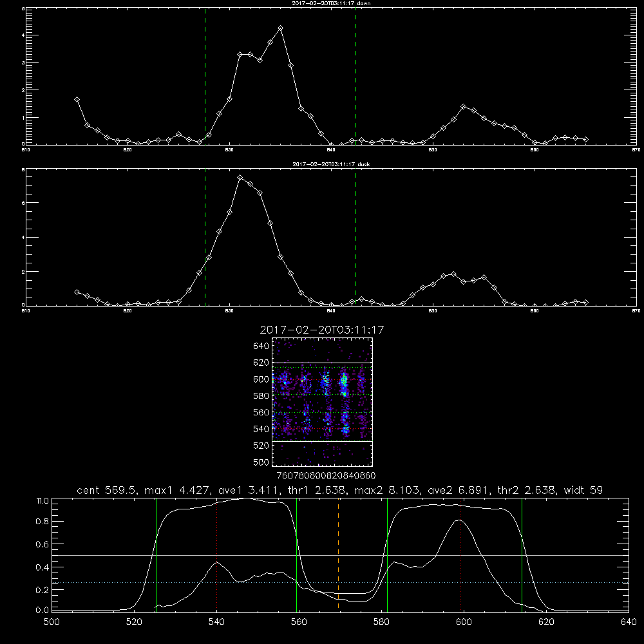The image size is (644, 644).
Task: Click the '0.0' y-axis label of bottom plot
Action: click(x=43, y=611)
